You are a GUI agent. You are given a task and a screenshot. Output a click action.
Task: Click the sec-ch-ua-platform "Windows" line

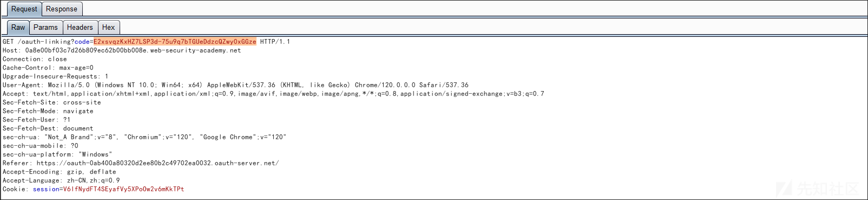click(x=57, y=154)
